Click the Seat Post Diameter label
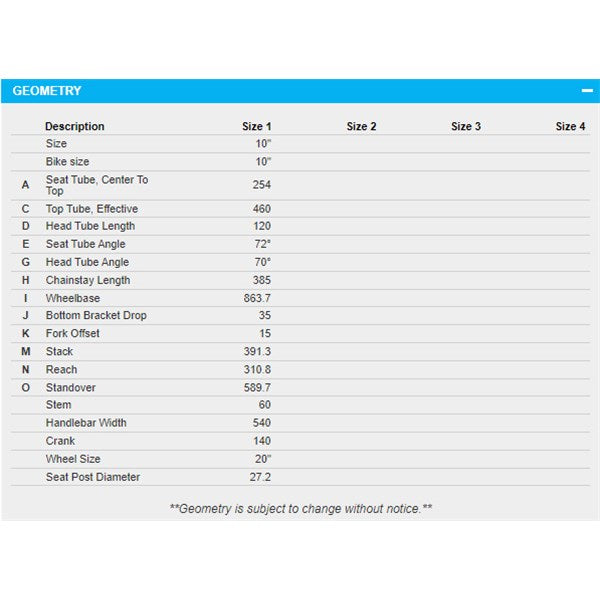The image size is (600, 600). tap(93, 477)
